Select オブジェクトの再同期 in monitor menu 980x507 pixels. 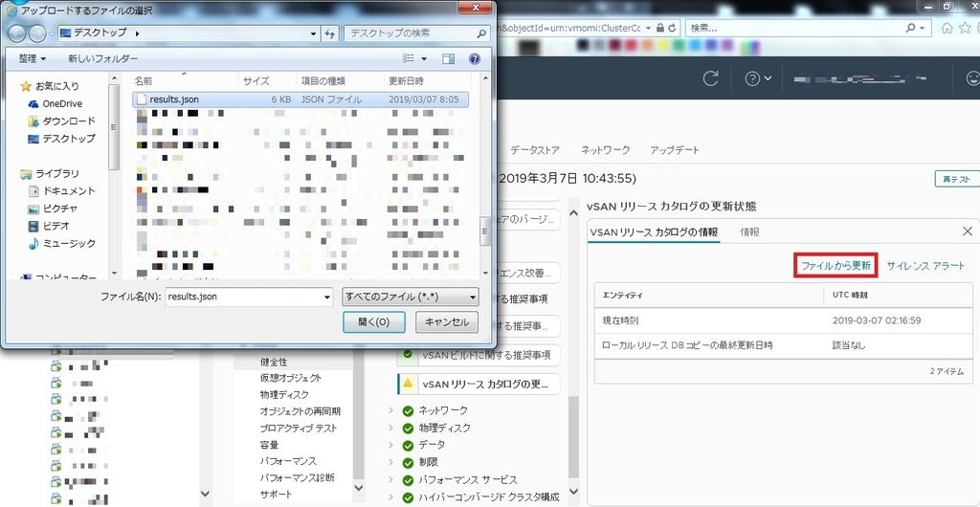click(300, 410)
